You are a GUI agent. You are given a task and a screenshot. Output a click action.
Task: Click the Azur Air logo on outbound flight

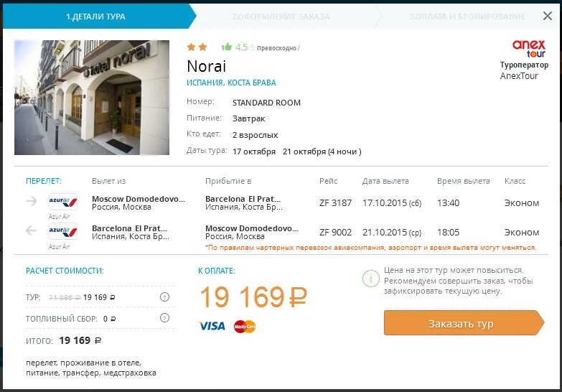coord(62,202)
